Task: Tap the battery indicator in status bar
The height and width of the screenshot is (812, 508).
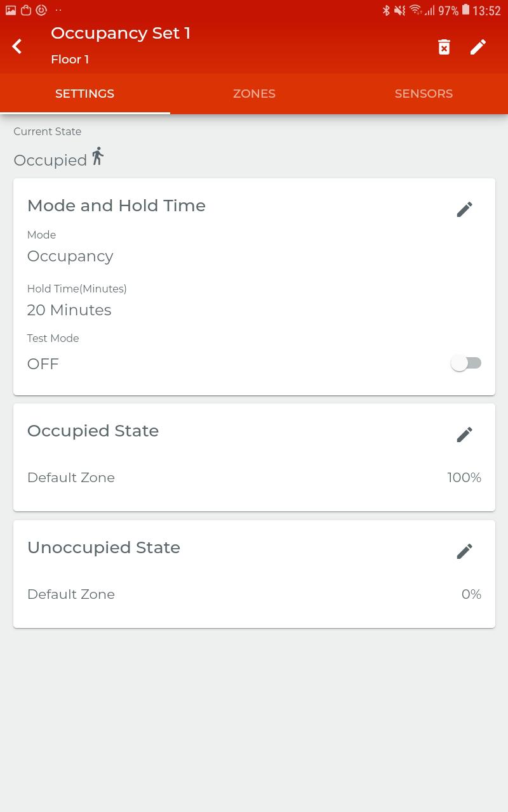Action: (x=466, y=10)
